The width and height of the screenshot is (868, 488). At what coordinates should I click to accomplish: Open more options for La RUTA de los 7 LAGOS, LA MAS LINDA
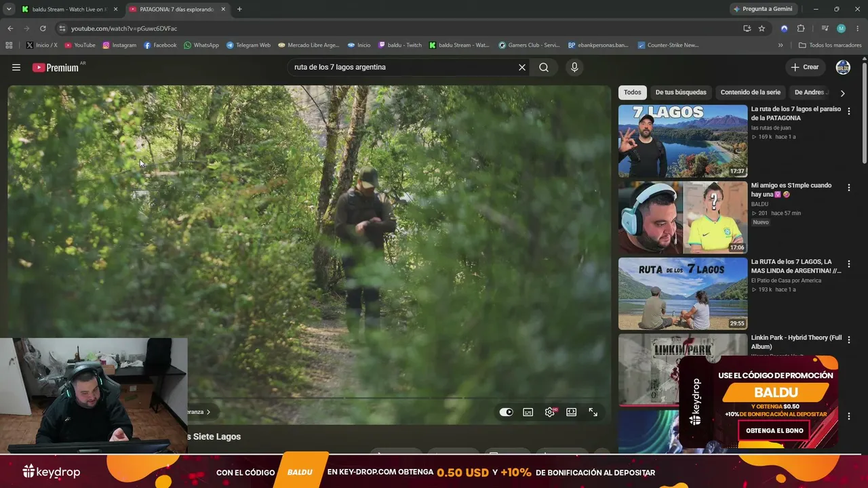[849, 264]
